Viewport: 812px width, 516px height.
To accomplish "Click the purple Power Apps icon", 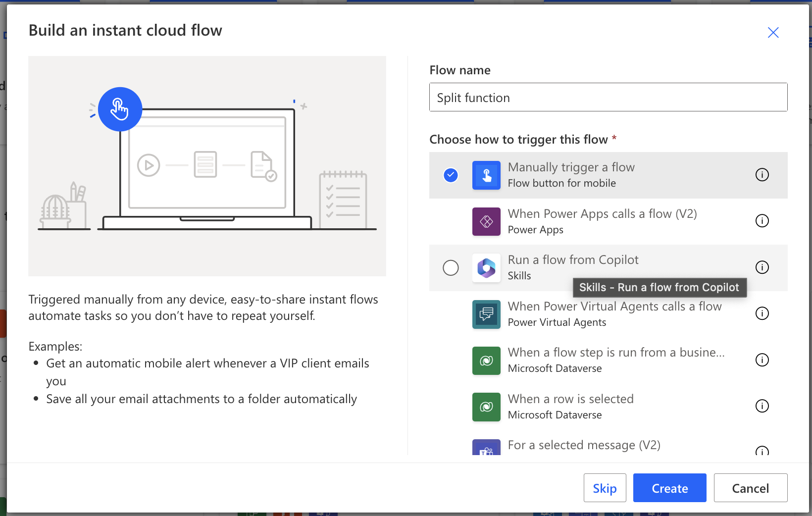I will 486,221.
